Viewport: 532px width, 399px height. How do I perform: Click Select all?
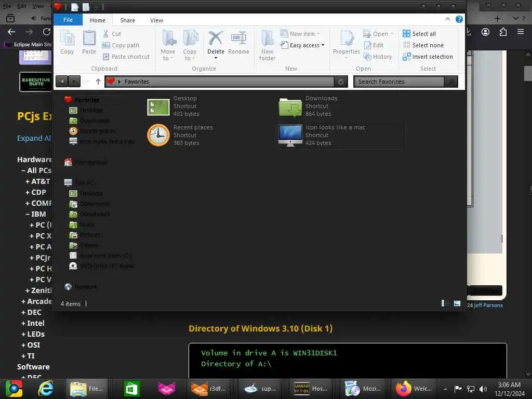coord(419,34)
